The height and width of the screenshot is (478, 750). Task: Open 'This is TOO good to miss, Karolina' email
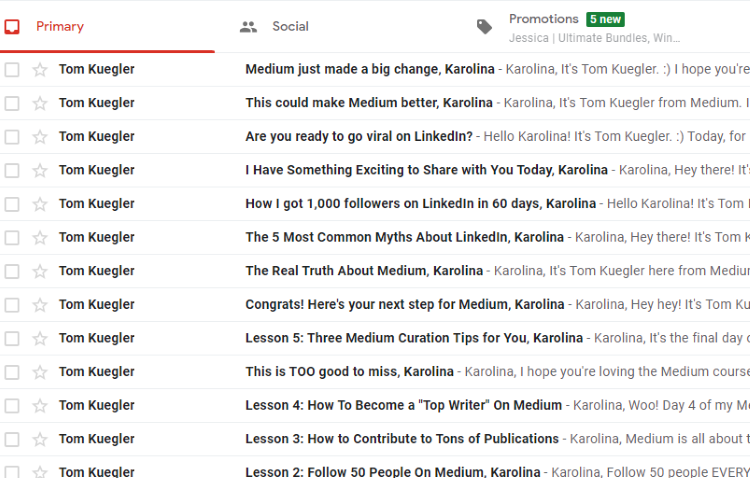click(x=375, y=372)
